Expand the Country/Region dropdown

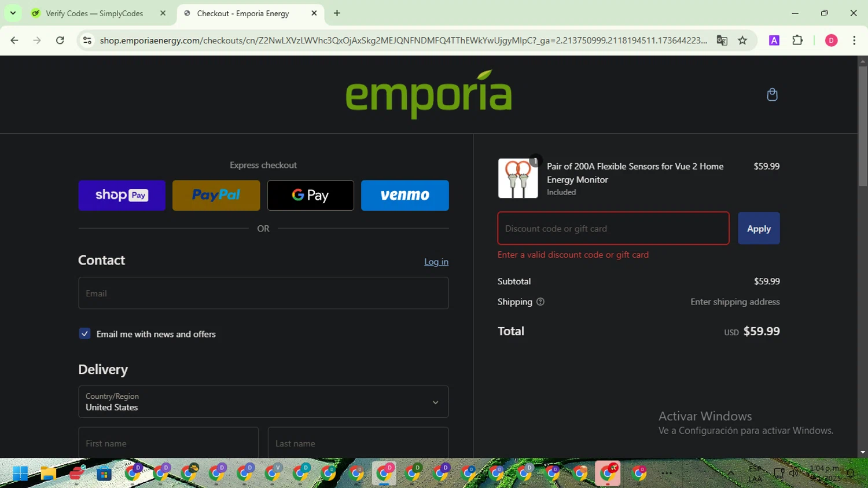tap(263, 402)
